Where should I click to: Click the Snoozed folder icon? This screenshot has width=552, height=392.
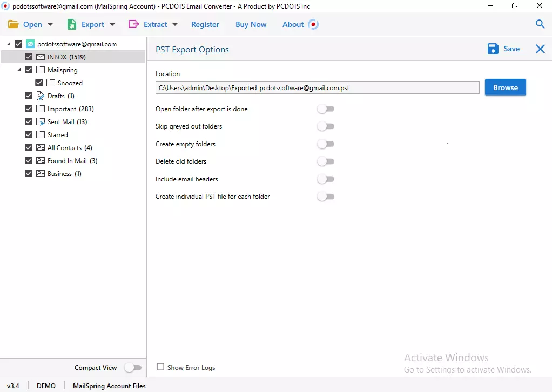51,83
